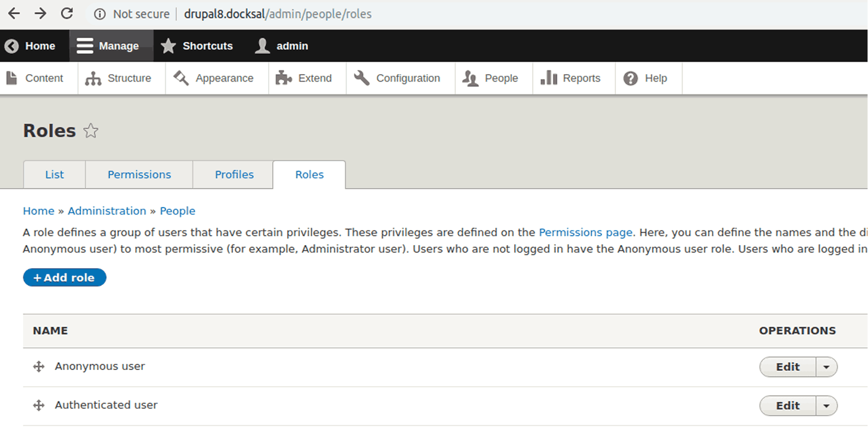Viewport: 868px width, 430px height.
Task: Open the Structure admin section
Action: (120, 78)
